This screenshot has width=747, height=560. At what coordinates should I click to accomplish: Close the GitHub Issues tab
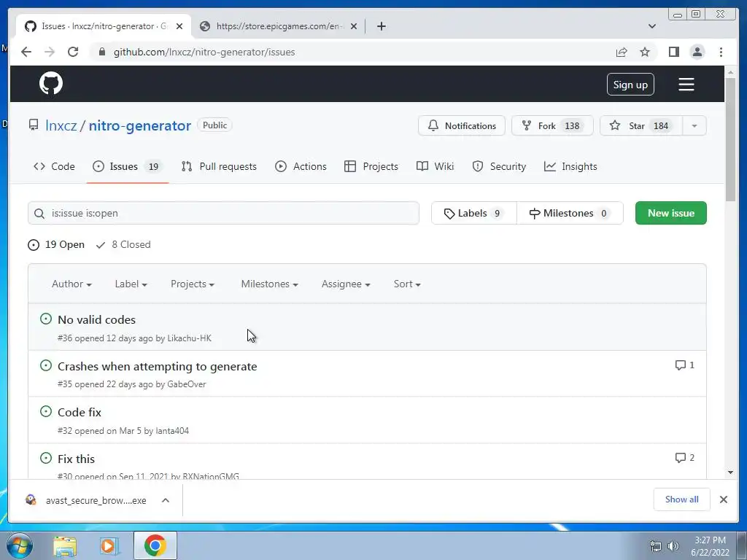coord(179,26)
